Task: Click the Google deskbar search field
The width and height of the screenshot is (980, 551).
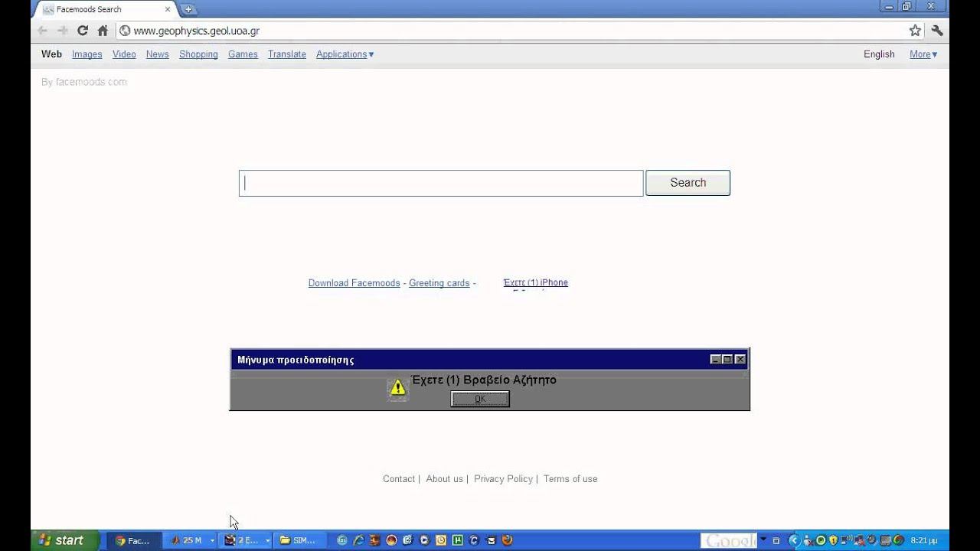Action: tap(729, 541)
